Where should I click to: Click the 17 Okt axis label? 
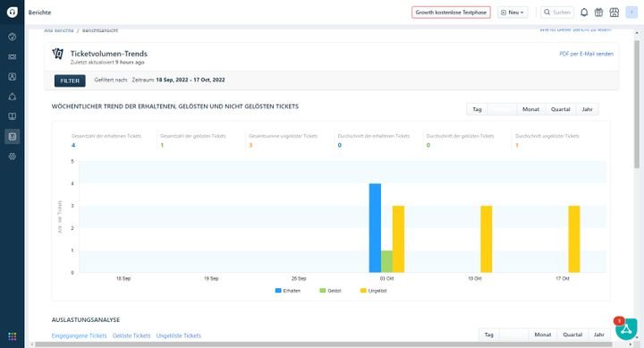[563, 278]
